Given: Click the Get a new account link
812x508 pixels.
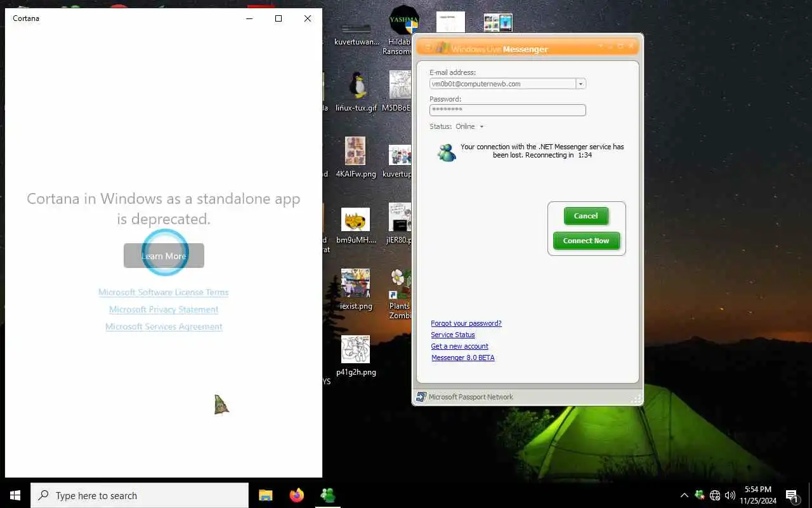Looking at the screenshot, I should (x=460, y=346).
